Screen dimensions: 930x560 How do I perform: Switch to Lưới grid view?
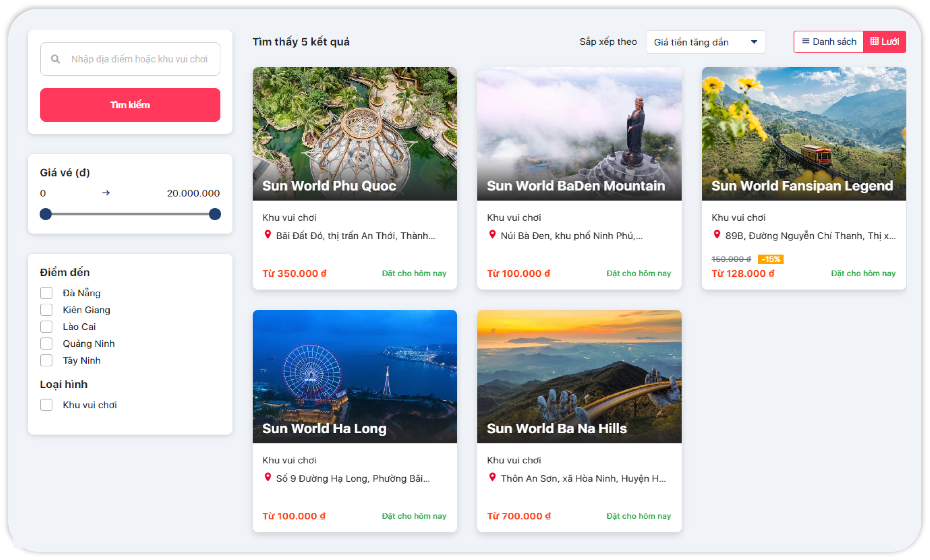884,41
